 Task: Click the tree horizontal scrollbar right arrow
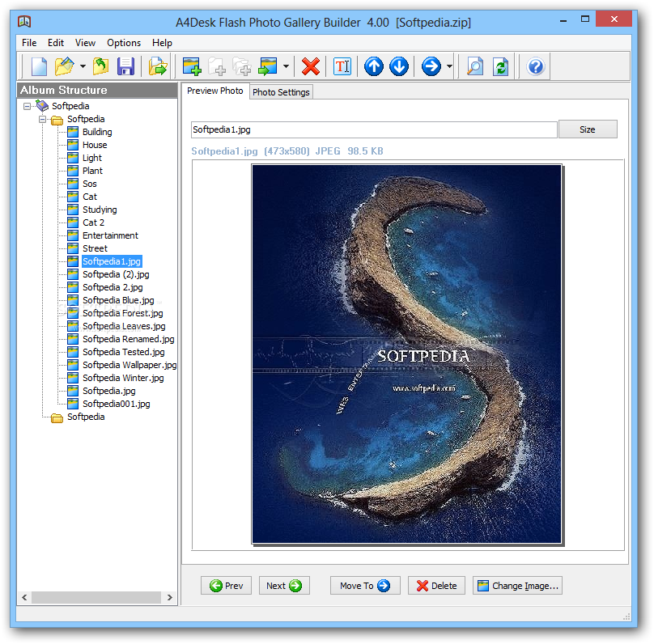[169, 597]
